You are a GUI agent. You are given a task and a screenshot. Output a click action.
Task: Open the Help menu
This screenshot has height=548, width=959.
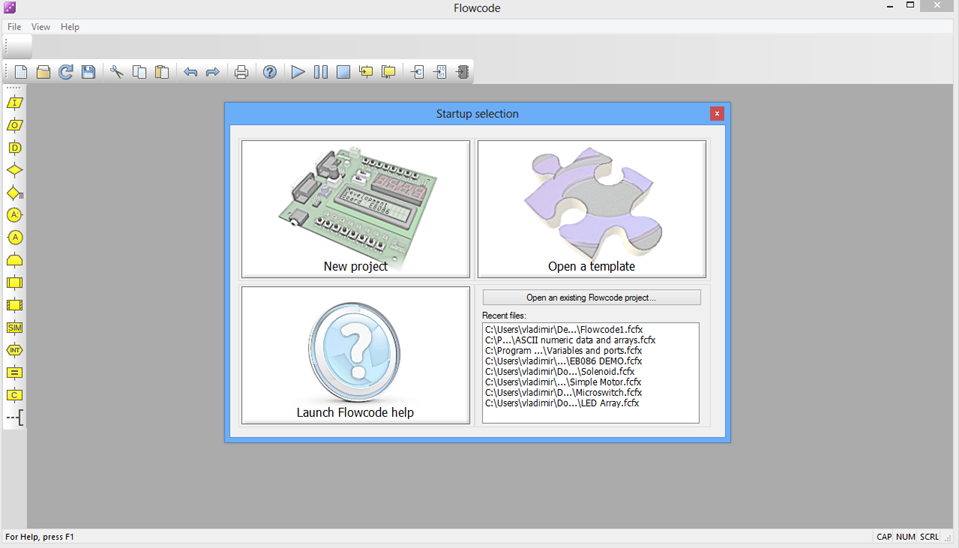pyautogui.click(x=70, y=27)
